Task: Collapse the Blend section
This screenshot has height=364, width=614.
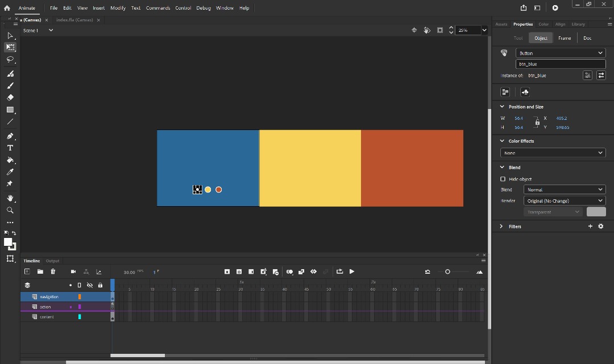Action: click(x=502, y=168)
